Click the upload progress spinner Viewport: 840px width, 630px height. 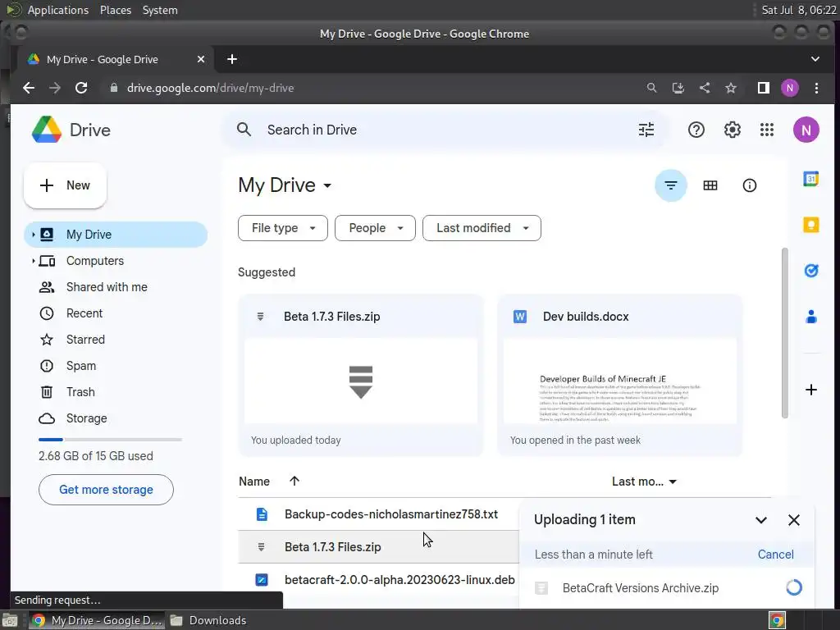click(794, 587)
